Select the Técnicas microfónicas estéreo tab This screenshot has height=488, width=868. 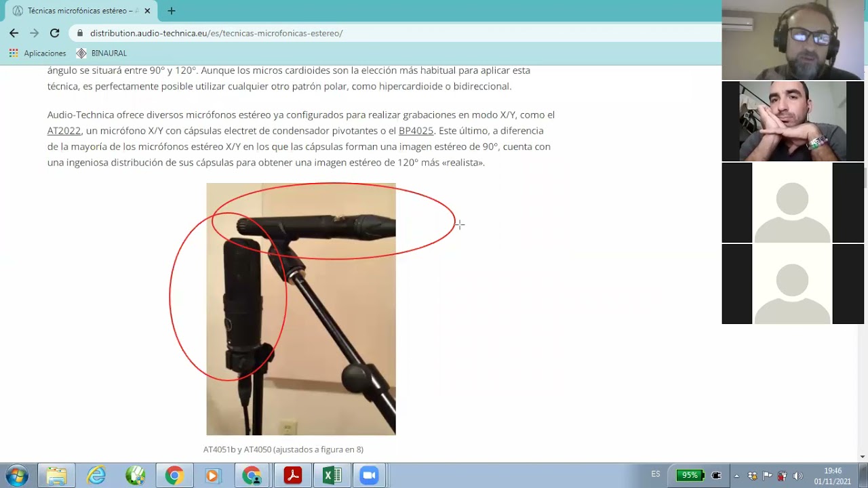point(81,11)
